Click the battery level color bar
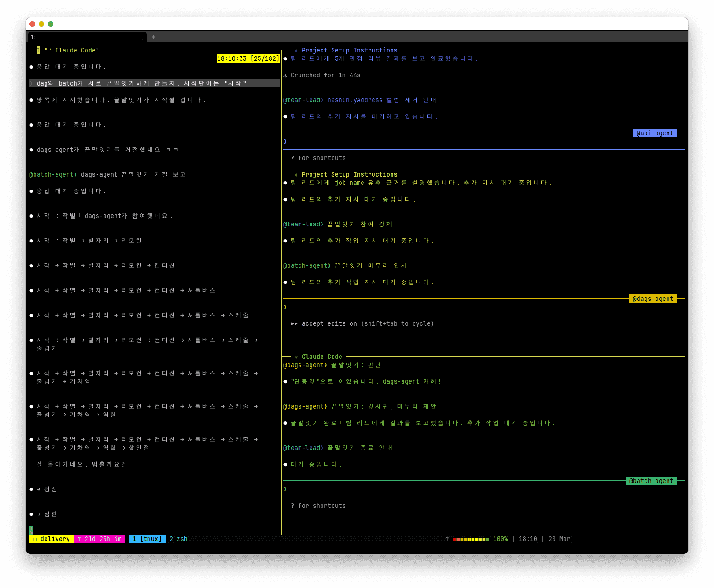Screen dimensions: 714x588 click(x=471, y=539)
